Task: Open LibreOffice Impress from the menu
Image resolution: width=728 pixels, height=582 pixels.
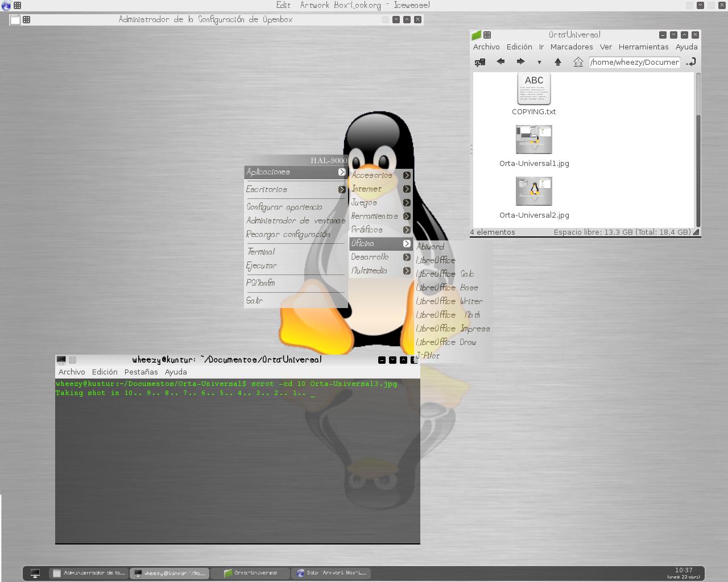Action: pyautogui.click(x=453, y=329)
